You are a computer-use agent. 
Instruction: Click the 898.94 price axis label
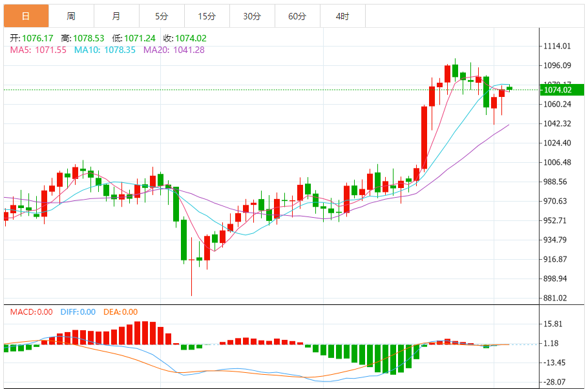(x=555, y=279)
